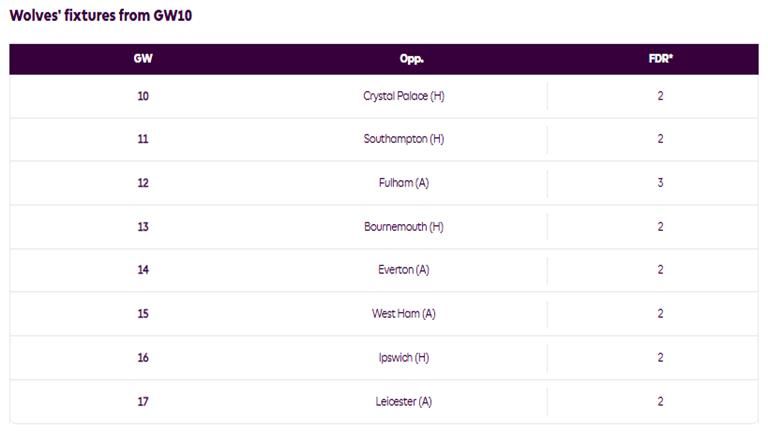Click gameweek number 14 cell
Screen dimensions: 768x432
click(x=142, y=270)
